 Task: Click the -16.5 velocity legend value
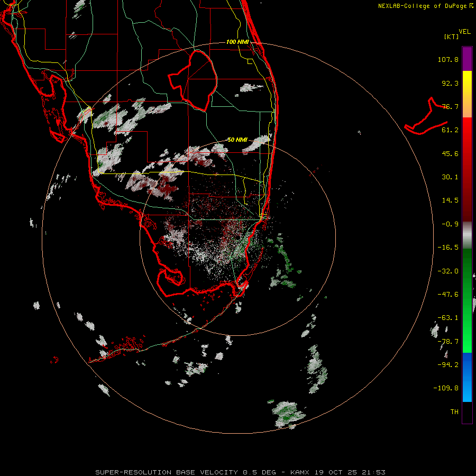pyautogui.click(x=448, y=248)
